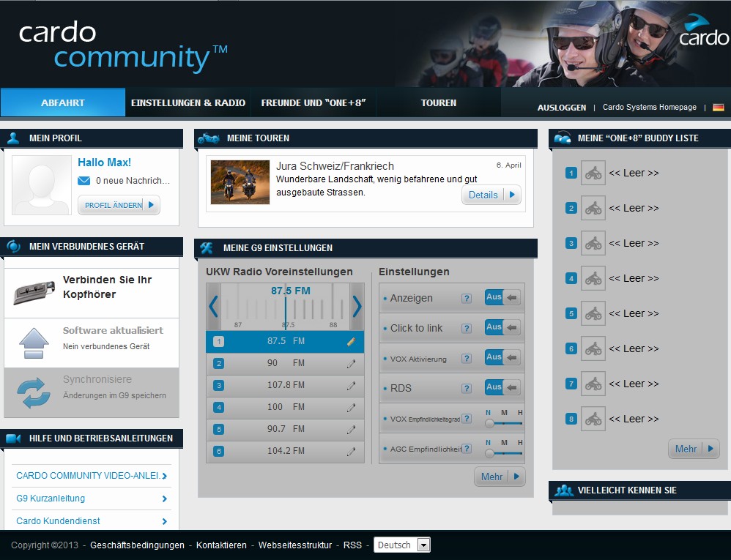The width and height of the screenshot is (731, 560).
Task: Tune radio up with right arrow
Action: click(357, 306)
